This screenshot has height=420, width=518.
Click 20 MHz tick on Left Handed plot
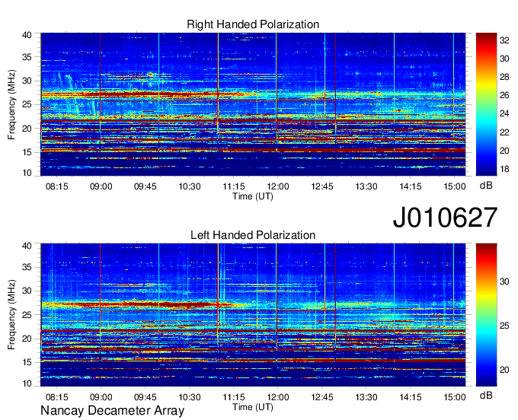click(x=27, y=339)
